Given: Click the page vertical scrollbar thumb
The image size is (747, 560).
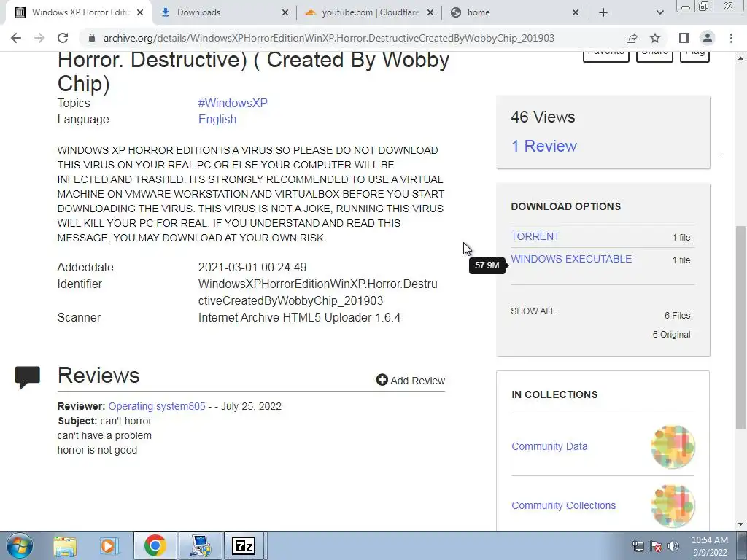Looking at the screenshot, I should click(740, 326).
